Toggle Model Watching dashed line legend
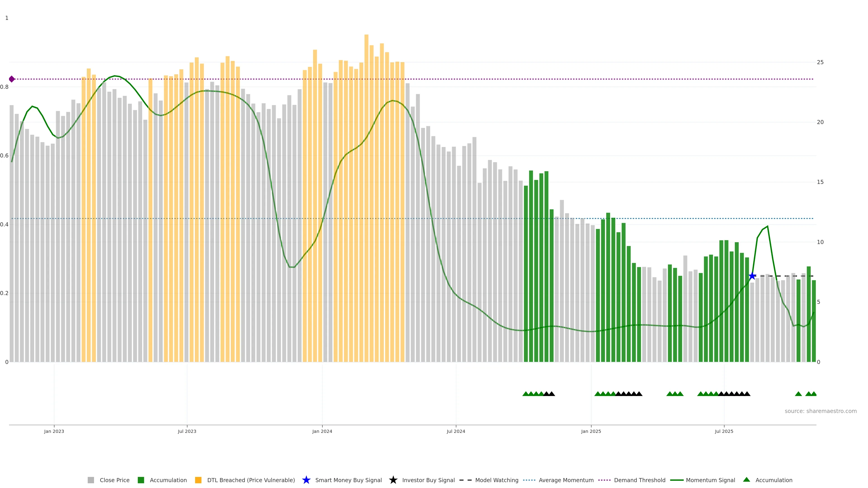 465,480
